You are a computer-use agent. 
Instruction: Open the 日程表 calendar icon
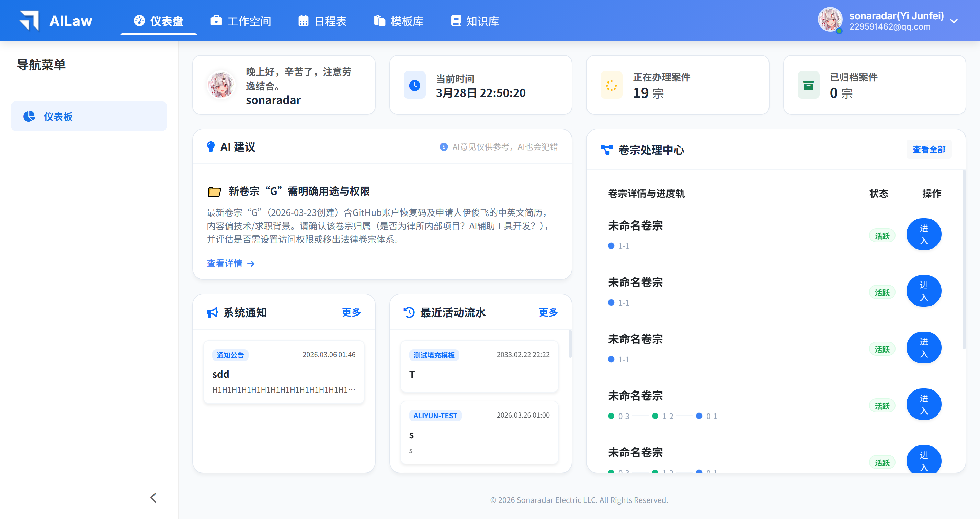coord(303,21)
